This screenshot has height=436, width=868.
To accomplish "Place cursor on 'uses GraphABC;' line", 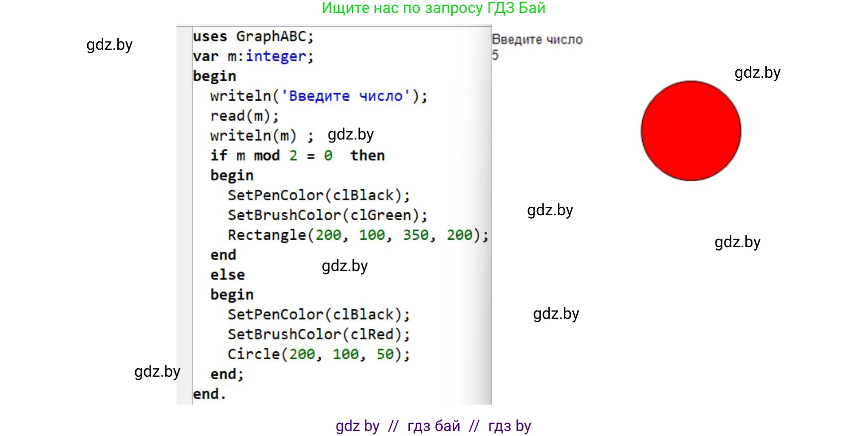I will (253, 36).
